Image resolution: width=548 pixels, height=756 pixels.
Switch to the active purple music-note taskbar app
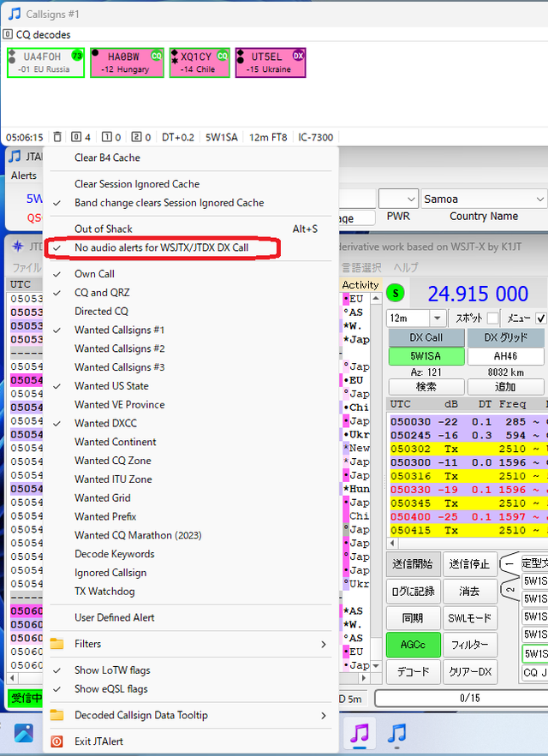tap(360, 733)
